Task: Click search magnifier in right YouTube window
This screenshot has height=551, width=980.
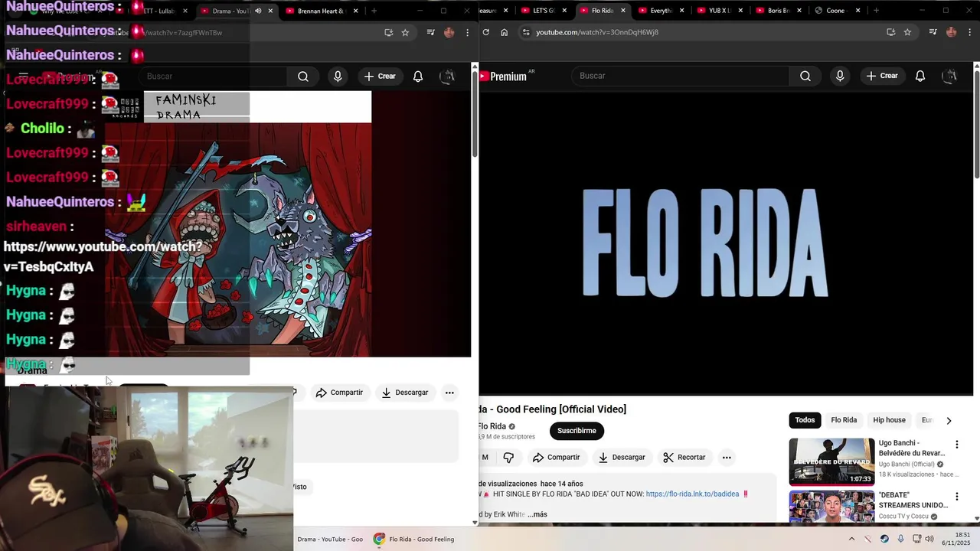Action: [x=805, y=76]
